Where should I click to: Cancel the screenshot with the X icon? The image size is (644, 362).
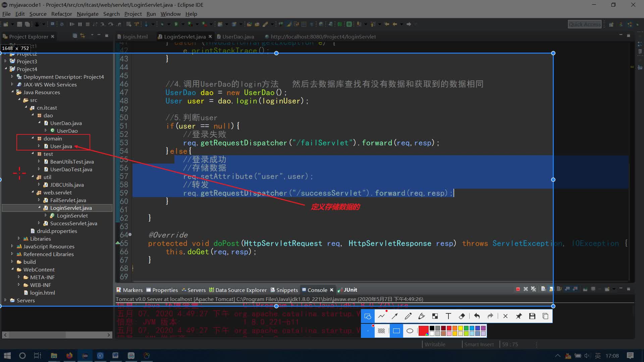point(505,316)
